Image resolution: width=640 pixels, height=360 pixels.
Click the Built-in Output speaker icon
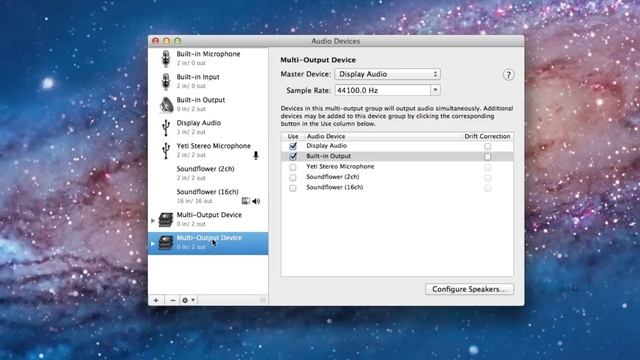(166, 104)
